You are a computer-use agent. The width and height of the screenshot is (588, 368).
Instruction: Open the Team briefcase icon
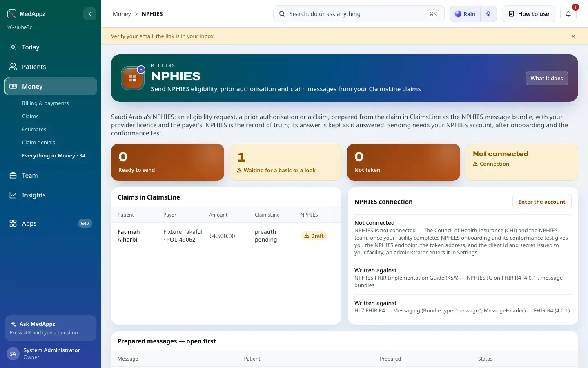coord(13,175)
